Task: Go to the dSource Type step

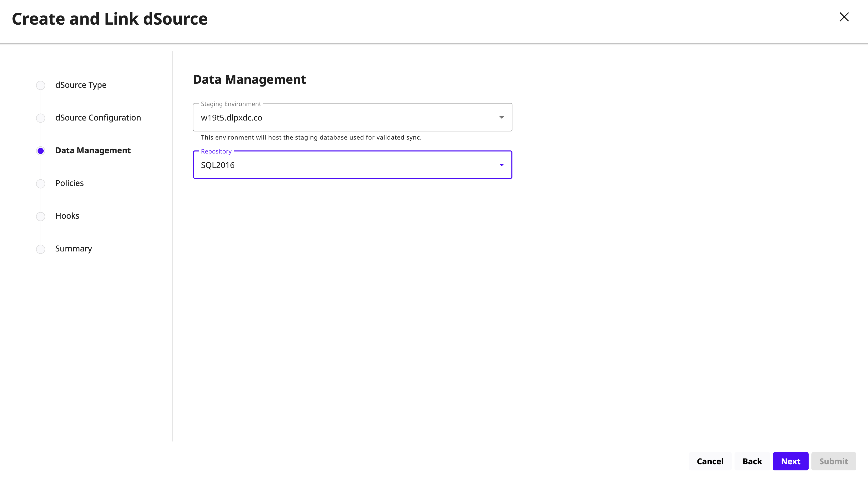Action: pos(81,85)
